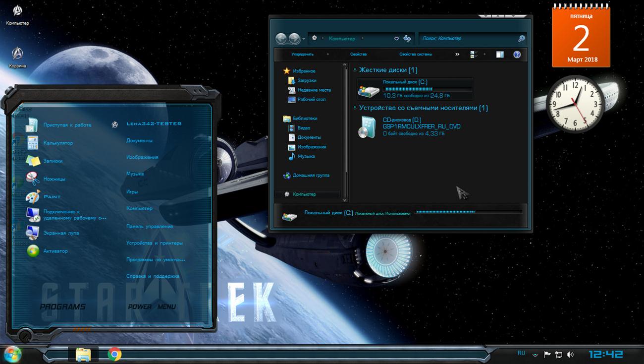Image resolution: width=644 pixels, height=364 pixels.
Task: Click Свойства in the Explorer toolbar
Action: [x=358, y=54]
